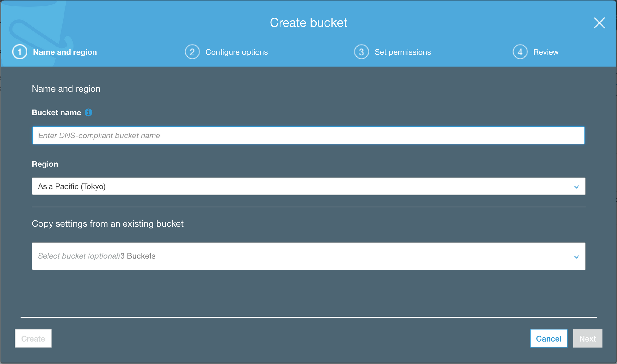Click Copy settings from an existing bucket text
617x364 pixels.
[x=108, y=224]
